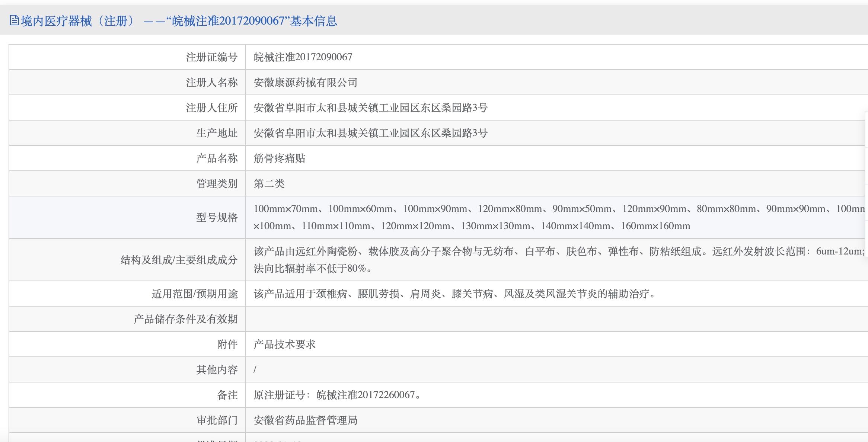868x442 pixels.
Task: Click the 注册人住所 address value cell
Action: [x=370, y=108]
